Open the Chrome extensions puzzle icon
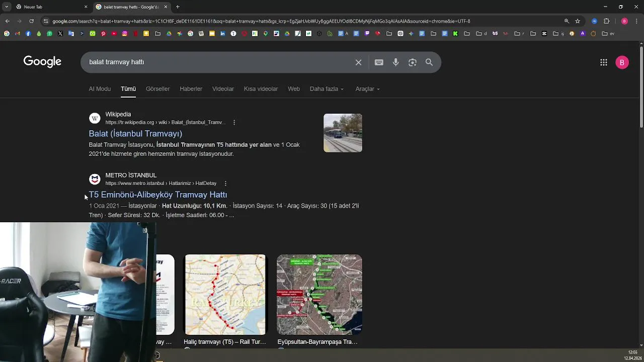 click(x=606, y=21)
